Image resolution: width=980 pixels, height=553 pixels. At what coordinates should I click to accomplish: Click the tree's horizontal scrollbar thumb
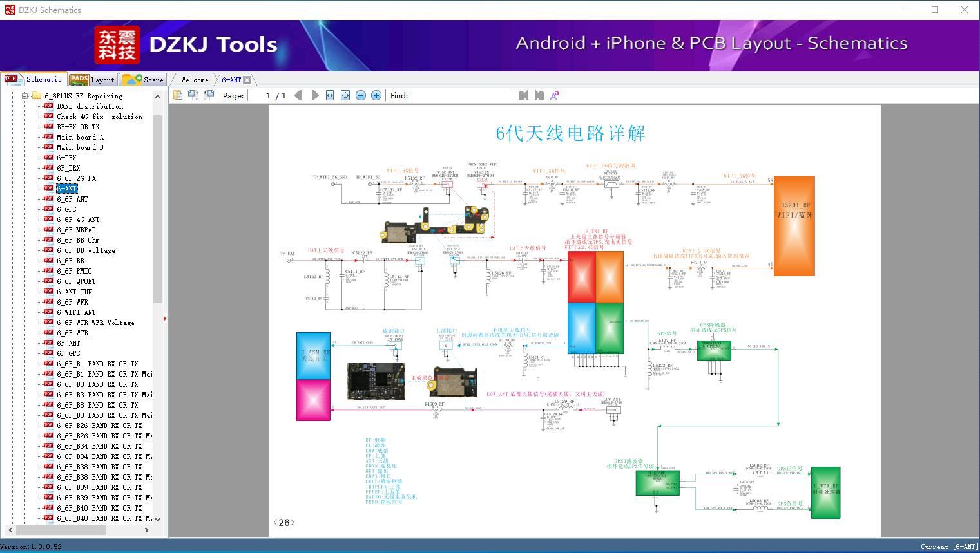click(61, 530)
